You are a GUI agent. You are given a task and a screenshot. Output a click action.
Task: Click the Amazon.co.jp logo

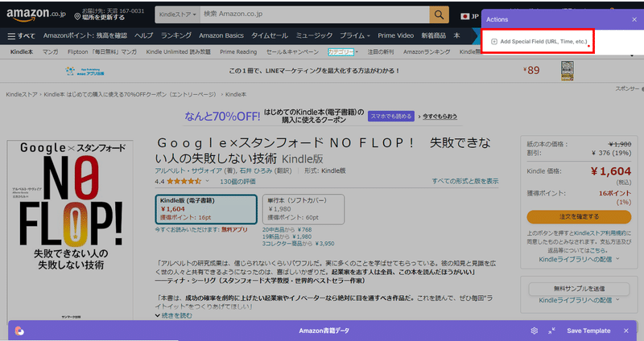tap(36, 14)
